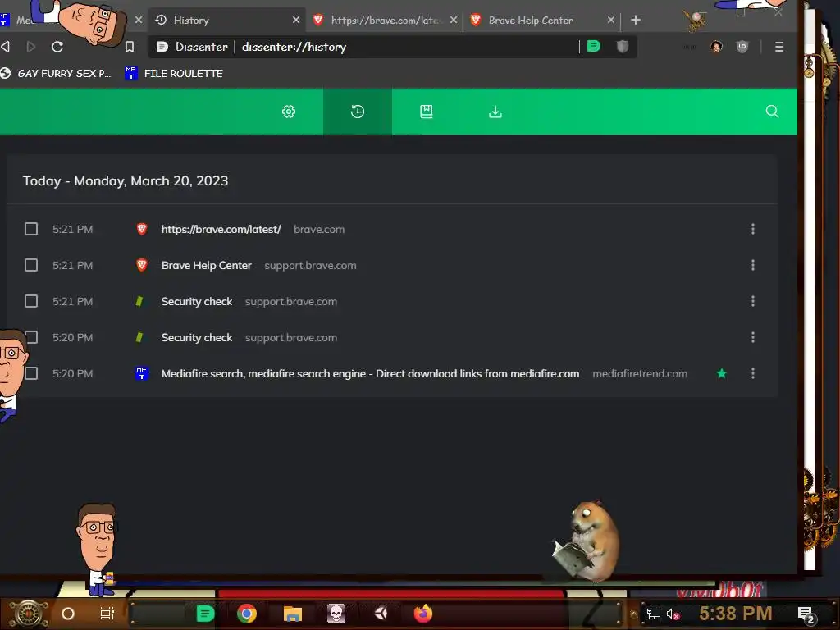Click brave.com domain text in first row

pyautogui.click(x=319, y=230)
